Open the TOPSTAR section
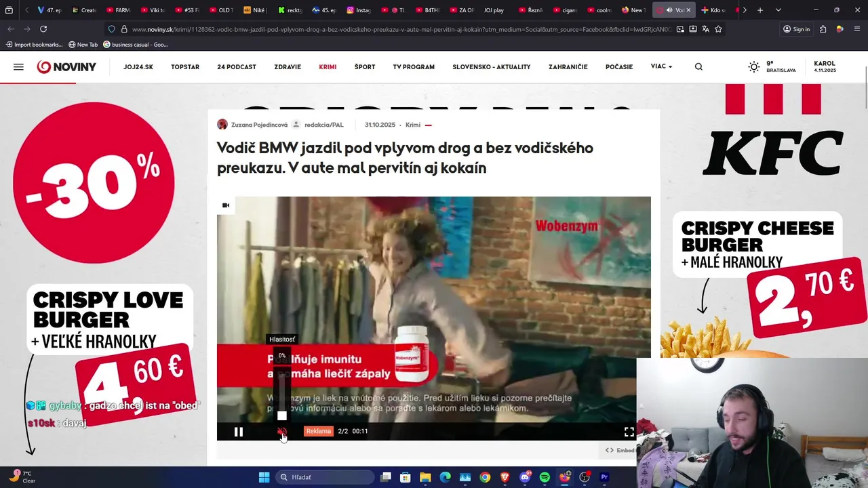 [x=185, y=67]
